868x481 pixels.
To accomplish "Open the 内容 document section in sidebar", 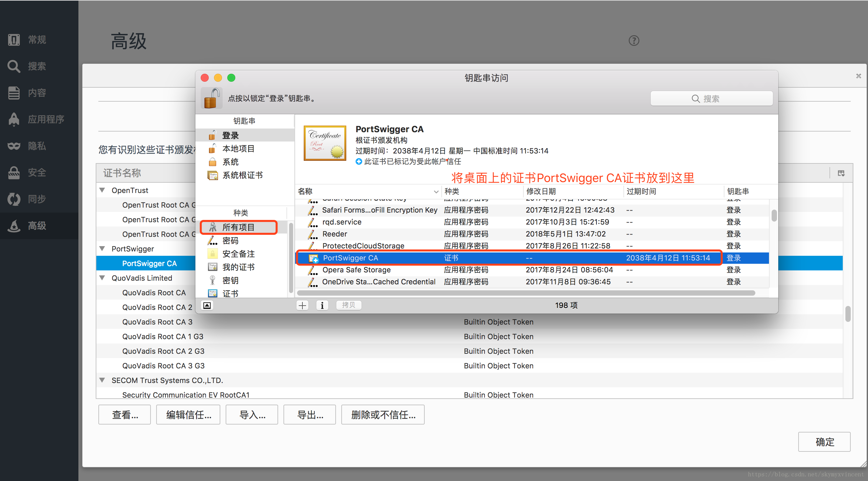I will 14,93.
